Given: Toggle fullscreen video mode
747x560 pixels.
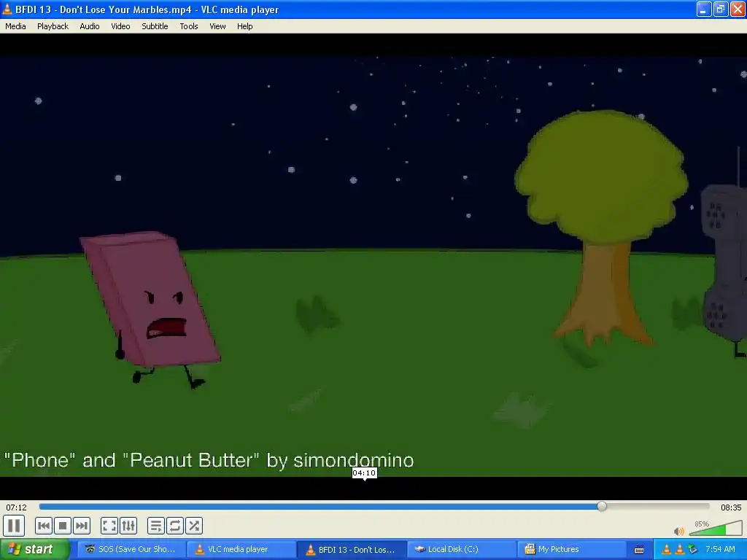Looking at the screenshot, I should coord(109,526).
